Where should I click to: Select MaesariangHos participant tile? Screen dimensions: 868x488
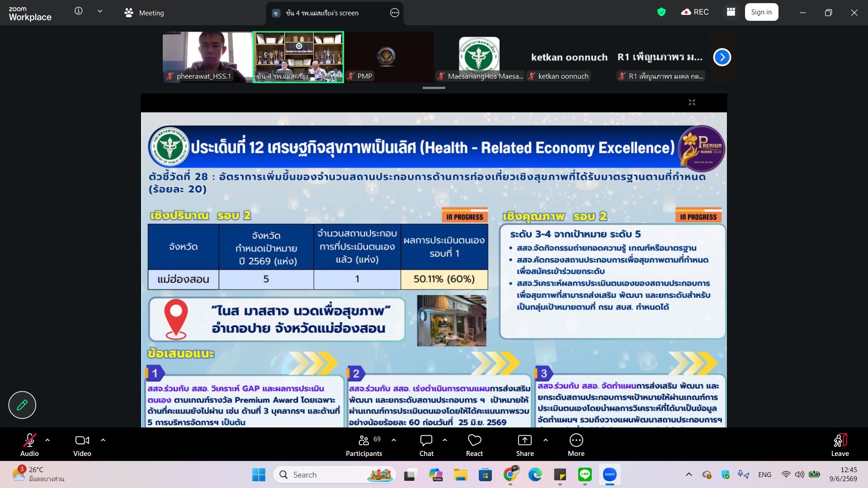(480, 57)
